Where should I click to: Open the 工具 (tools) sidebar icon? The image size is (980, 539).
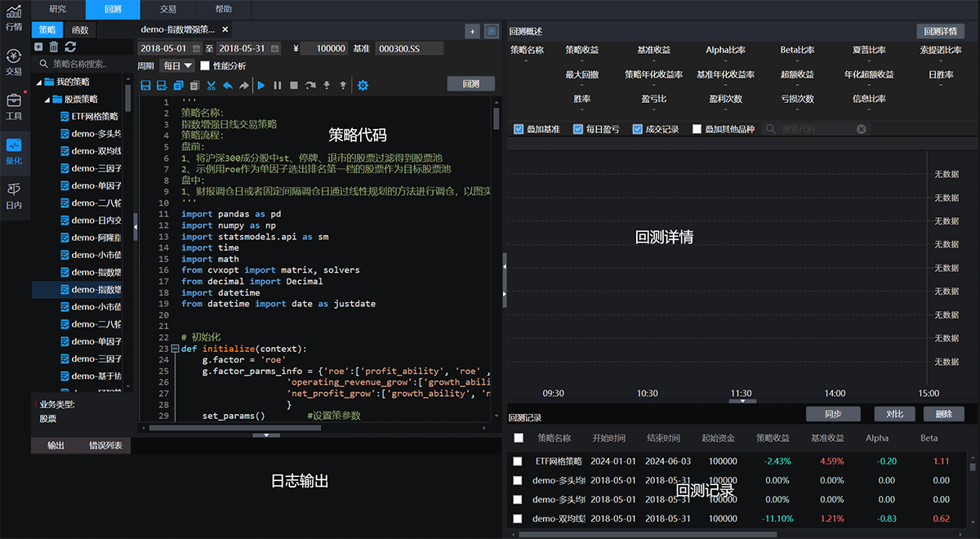pyautogui.click(x=14, y=106)
